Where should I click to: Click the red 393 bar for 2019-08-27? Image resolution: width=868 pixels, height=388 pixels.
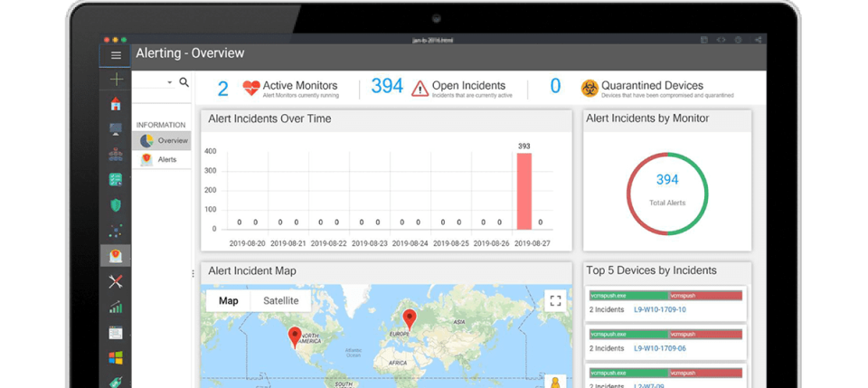coord(524,191)
